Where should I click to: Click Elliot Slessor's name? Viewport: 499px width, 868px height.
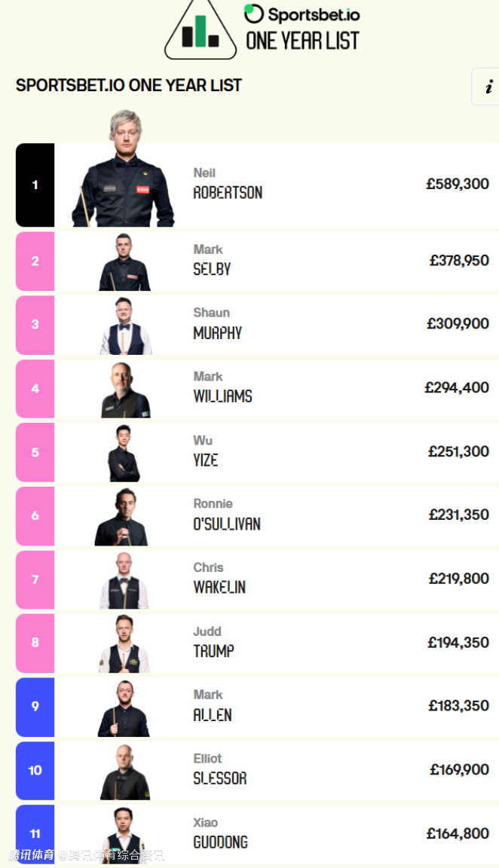[219, 769]
